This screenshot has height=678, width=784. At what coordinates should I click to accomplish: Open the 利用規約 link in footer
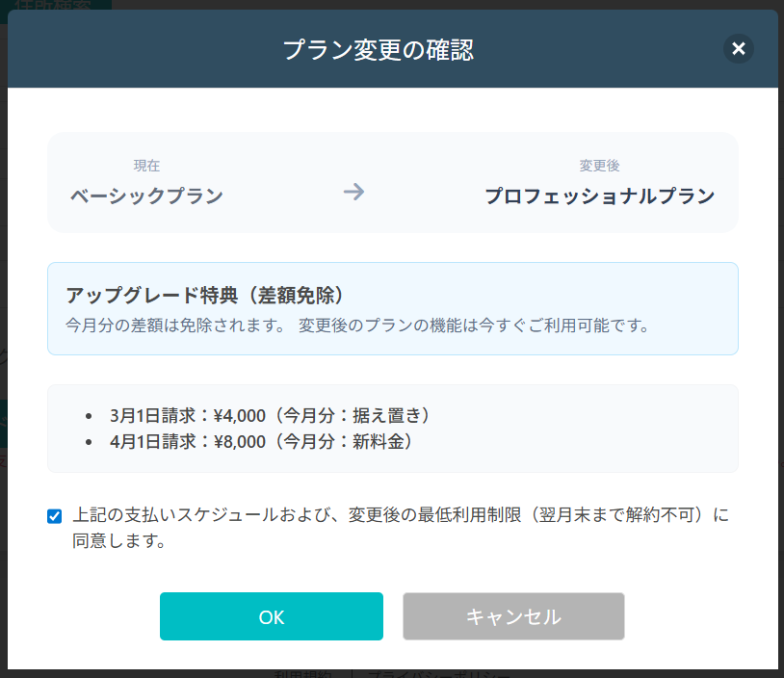pos(303,673)
